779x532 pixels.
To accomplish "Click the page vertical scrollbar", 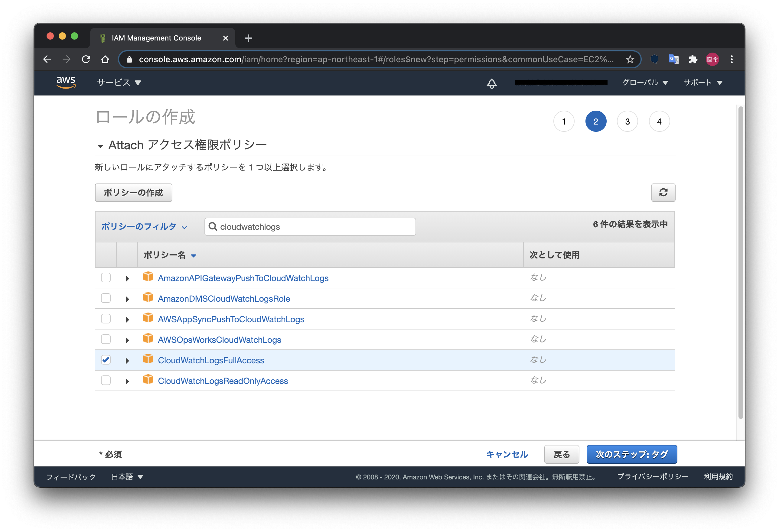I will 741,262.
